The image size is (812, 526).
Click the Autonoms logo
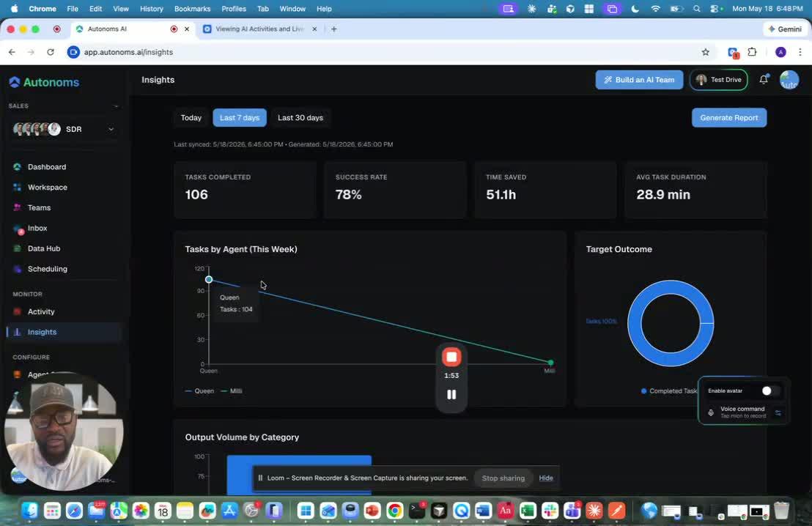click(45, 82)
